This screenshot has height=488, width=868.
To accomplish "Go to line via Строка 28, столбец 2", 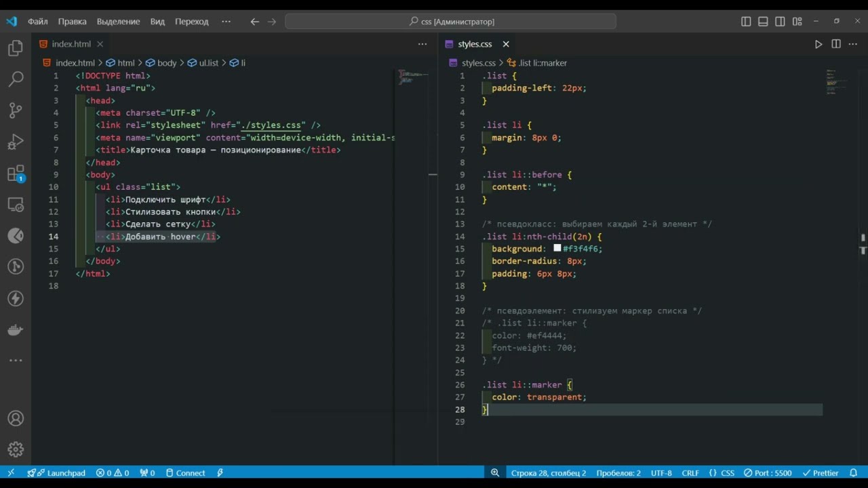I will (x=549, y=473).
